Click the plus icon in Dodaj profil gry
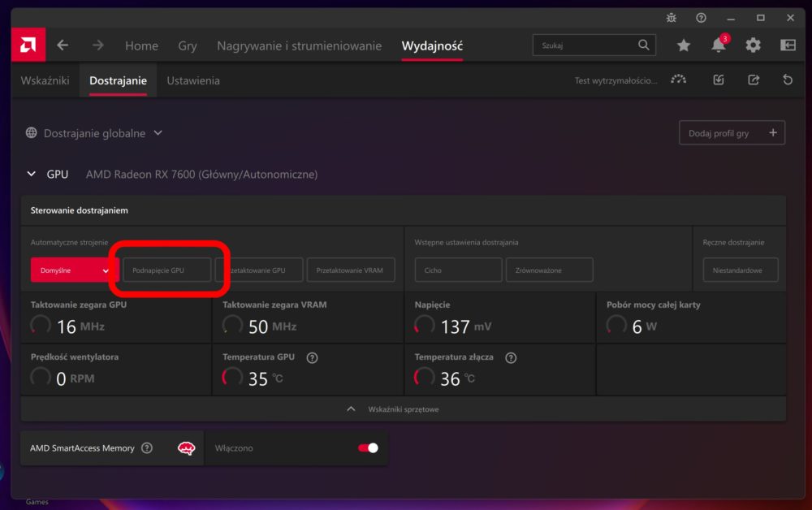This screenshot has height=510, width=812. point(773,132)
